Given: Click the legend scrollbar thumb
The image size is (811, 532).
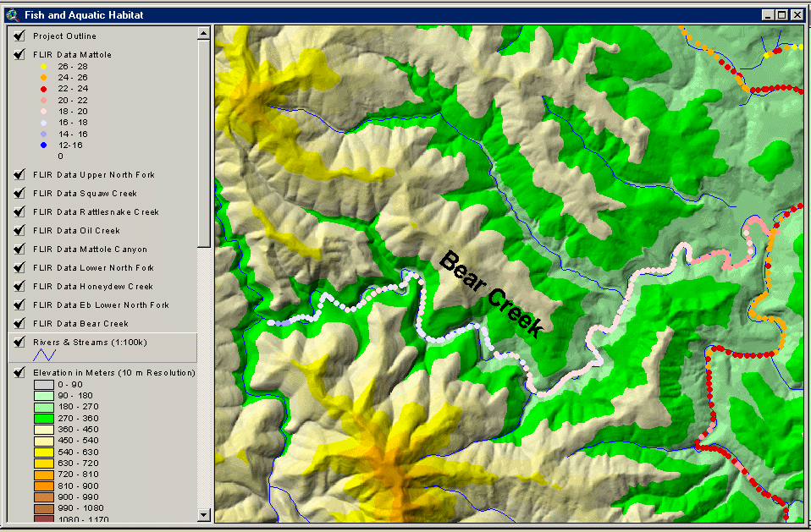Looking at the screenshot, I should point(204,144).
